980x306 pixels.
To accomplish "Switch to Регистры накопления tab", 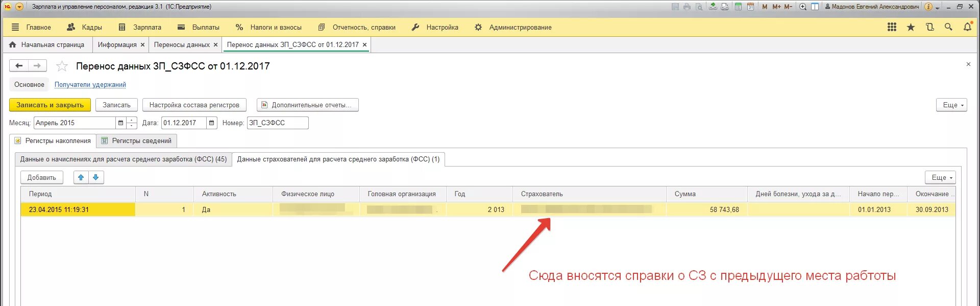I will pos(53,140).
